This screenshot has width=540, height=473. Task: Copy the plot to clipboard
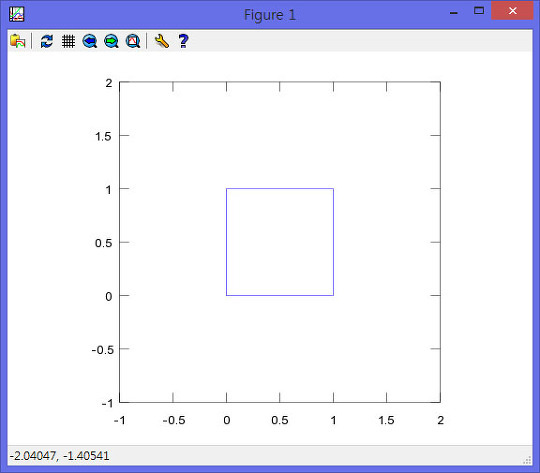tap(18, 41)
